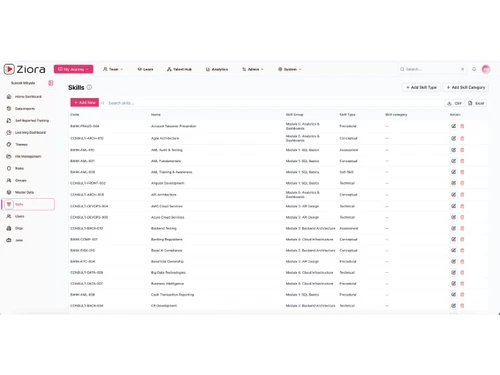The width and height of the screenshot is (500, 375).
Task: Click the Skill category column header
Action: pos(396,115)
